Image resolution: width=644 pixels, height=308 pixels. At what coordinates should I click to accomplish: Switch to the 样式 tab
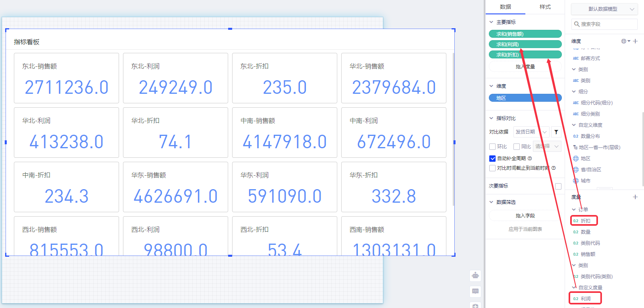tap(545, 7)
